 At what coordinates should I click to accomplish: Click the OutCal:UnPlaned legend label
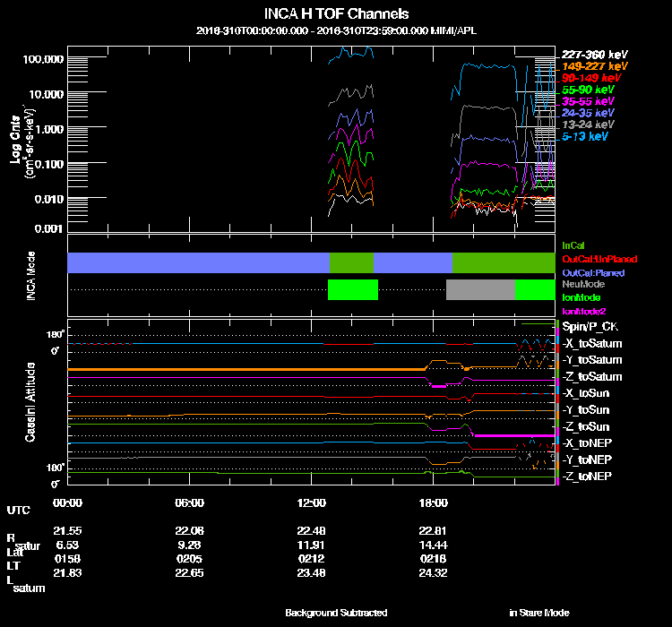pyautogui.click(x=599, y=258)
